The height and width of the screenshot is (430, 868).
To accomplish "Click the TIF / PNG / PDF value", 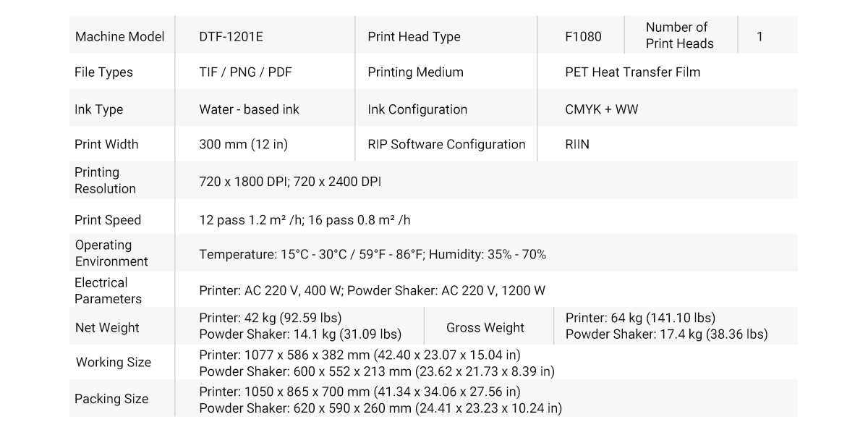I will click(x=245, y=72).
